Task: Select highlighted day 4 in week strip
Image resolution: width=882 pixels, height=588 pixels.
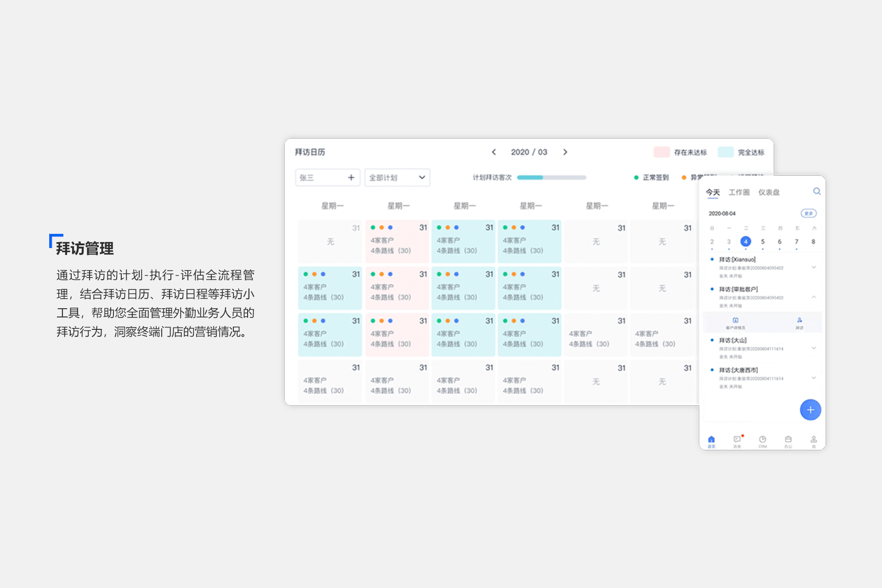Action: tap(746, 242)
